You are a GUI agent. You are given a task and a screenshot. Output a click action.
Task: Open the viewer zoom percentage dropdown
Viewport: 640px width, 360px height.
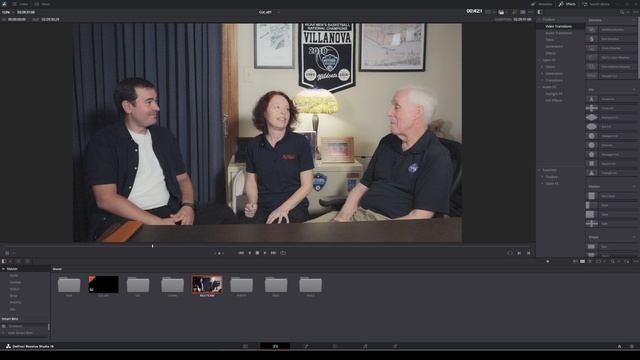pyautogui.click(x=8, y=12)
